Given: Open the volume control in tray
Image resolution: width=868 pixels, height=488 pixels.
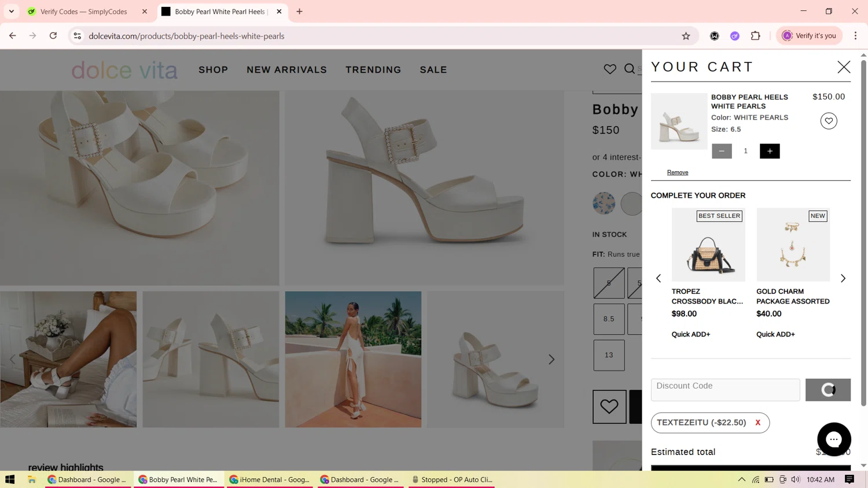Looking at the screenshot, I should [x=796, y=479].
